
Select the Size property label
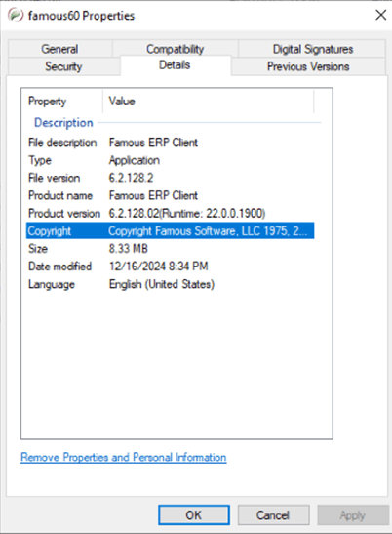tap(38, 249)
